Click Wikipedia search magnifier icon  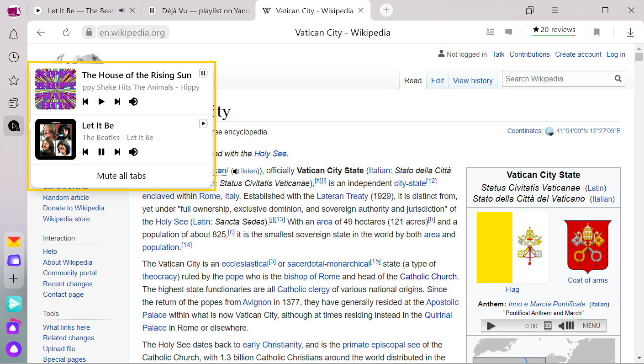[618, 79]
